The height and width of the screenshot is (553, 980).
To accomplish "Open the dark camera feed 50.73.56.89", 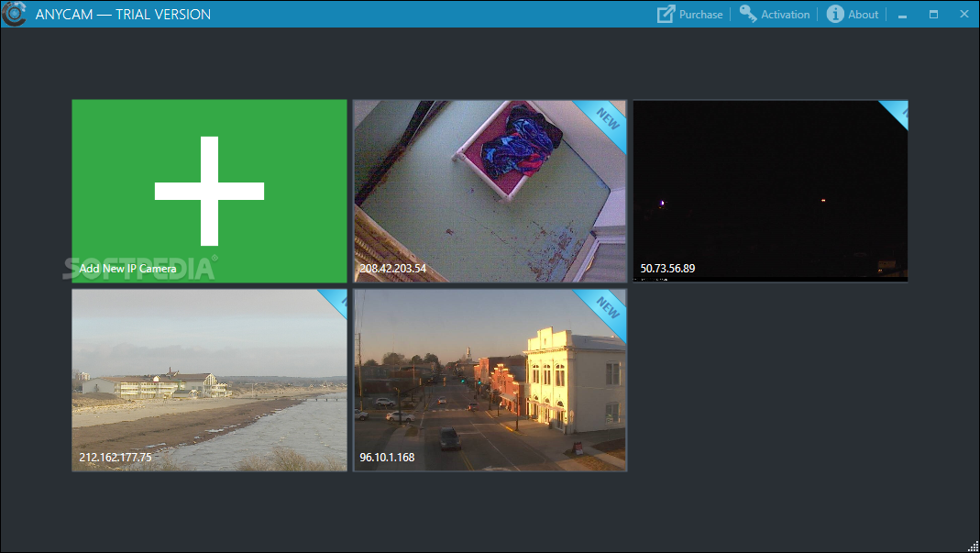I will click(x=771, y=191).
